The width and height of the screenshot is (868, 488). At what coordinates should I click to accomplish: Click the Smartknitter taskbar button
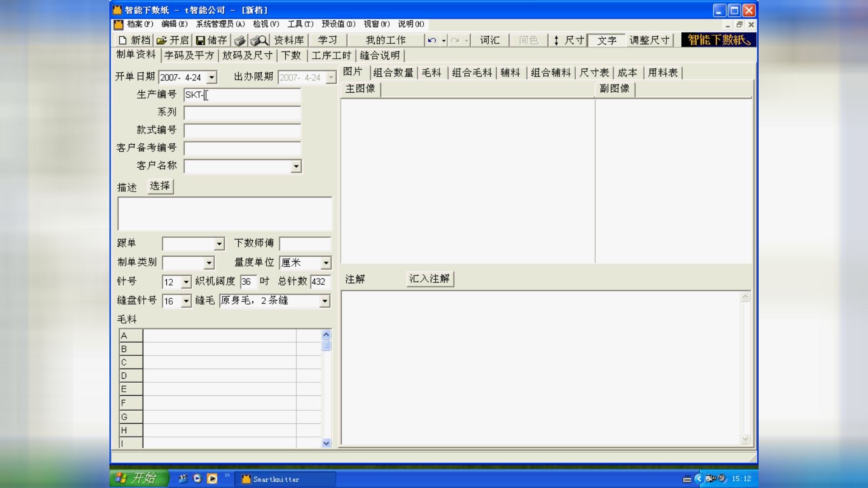[285, 479]
